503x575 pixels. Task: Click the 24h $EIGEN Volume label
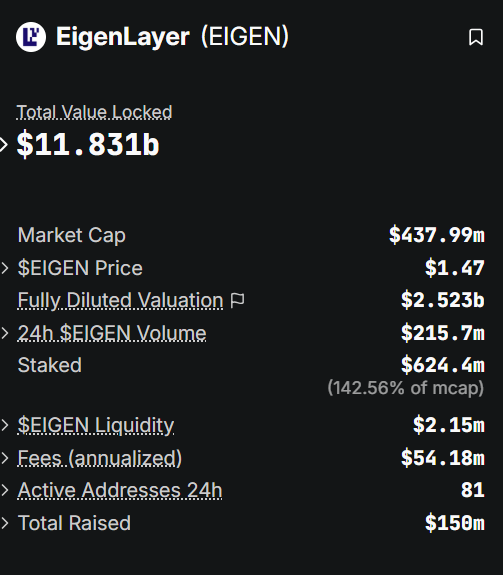tap(112, 333)
